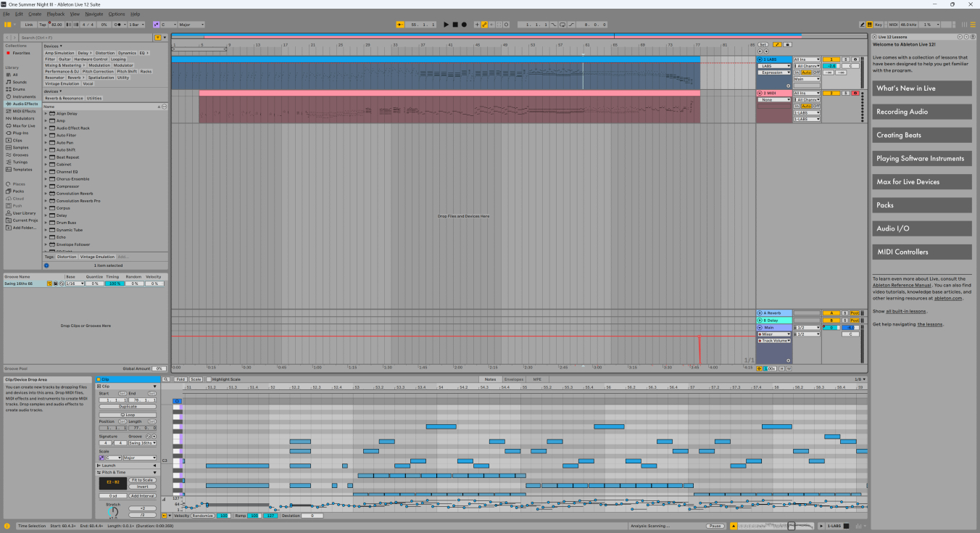Open Max for Live browser category
Screen dimensions: 980x533
click(x=24, y=125)
